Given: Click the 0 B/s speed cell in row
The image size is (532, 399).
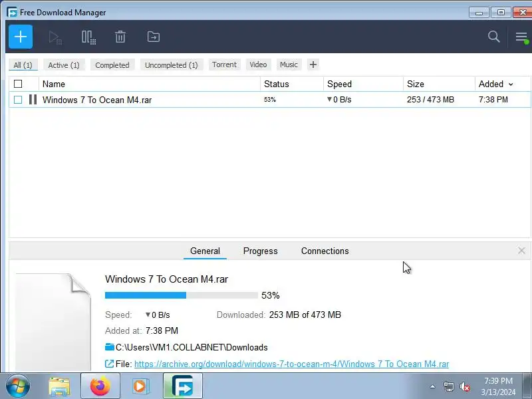Looking at the screenshot, I should [339, 100].
